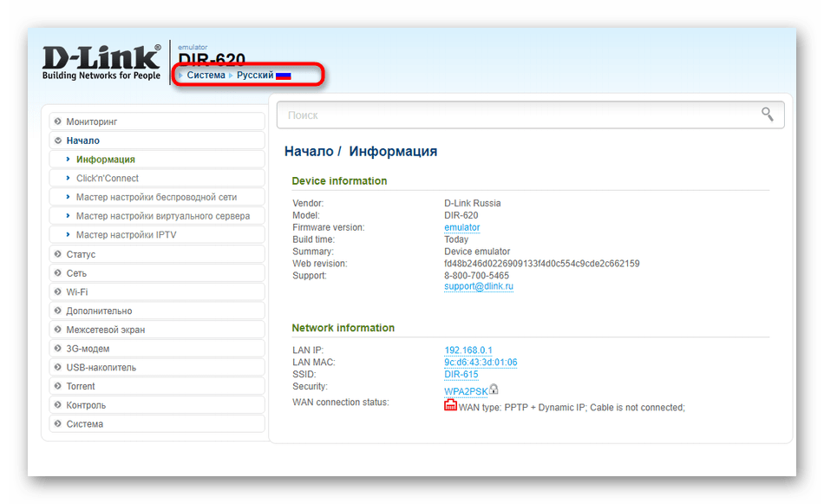The width and height of the screenshot is (824, 504).
Task: Open the Torrent menu section
Action: pos(157,386)
